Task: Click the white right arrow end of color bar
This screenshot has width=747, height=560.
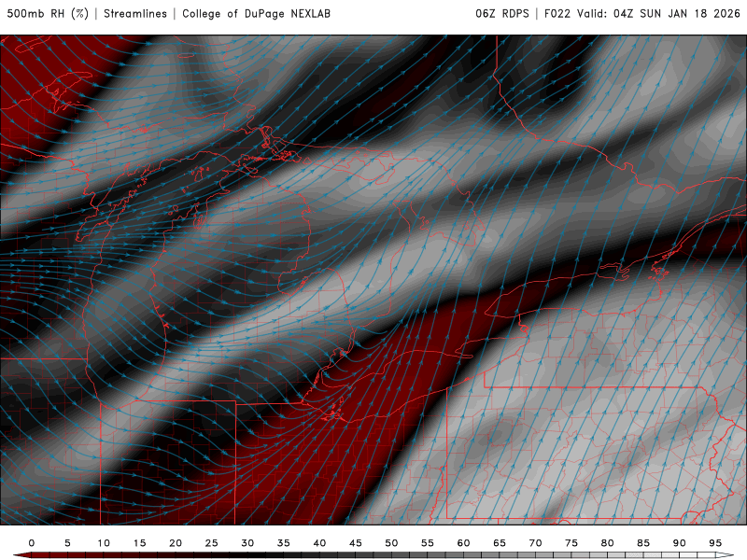Action: [725, 555]
